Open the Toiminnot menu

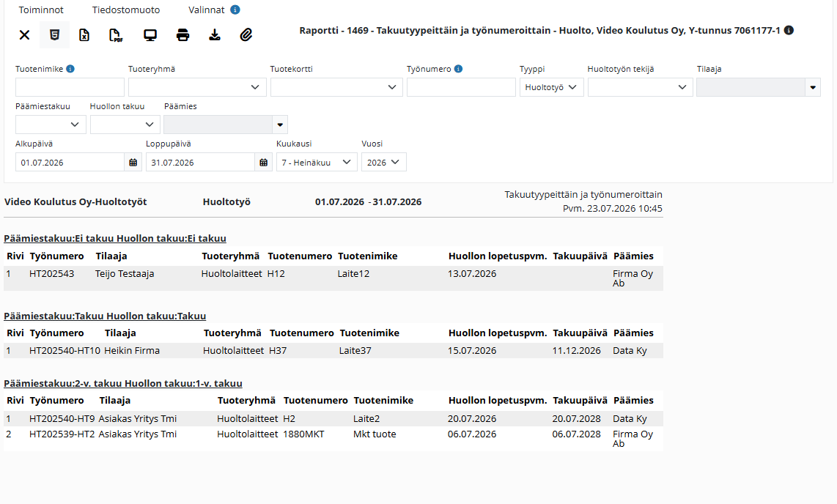point(41,10)
